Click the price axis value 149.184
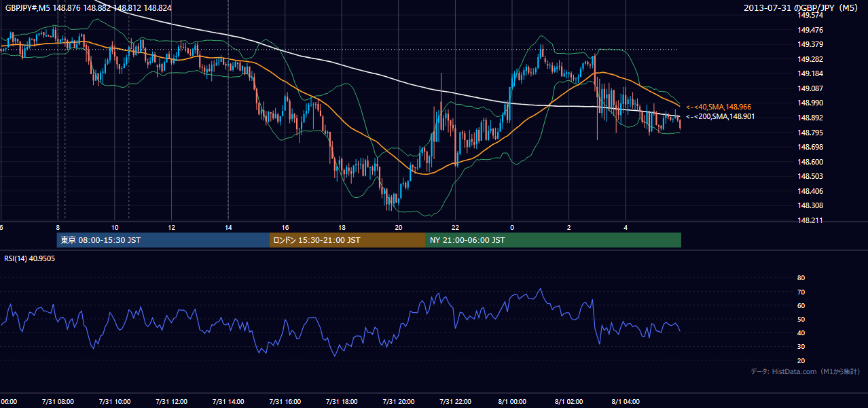 811,73
